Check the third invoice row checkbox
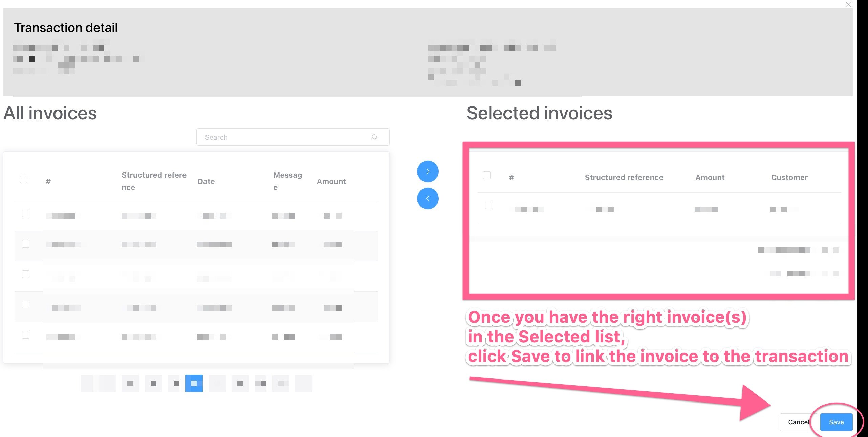Viewport: 868px width, 437px height. pos(25,274)
